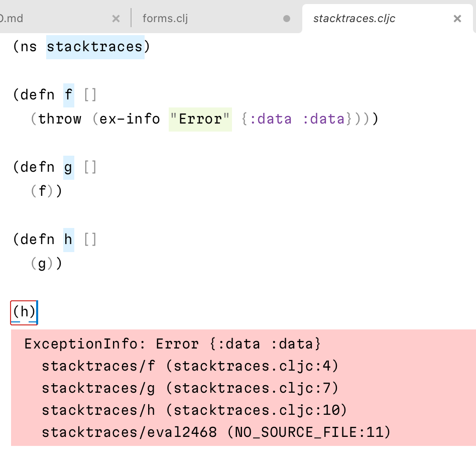Click the evaluated (h) form
The height and width of the screenshot is (462, 476).
pyautogui.click(x=24, y=312)
